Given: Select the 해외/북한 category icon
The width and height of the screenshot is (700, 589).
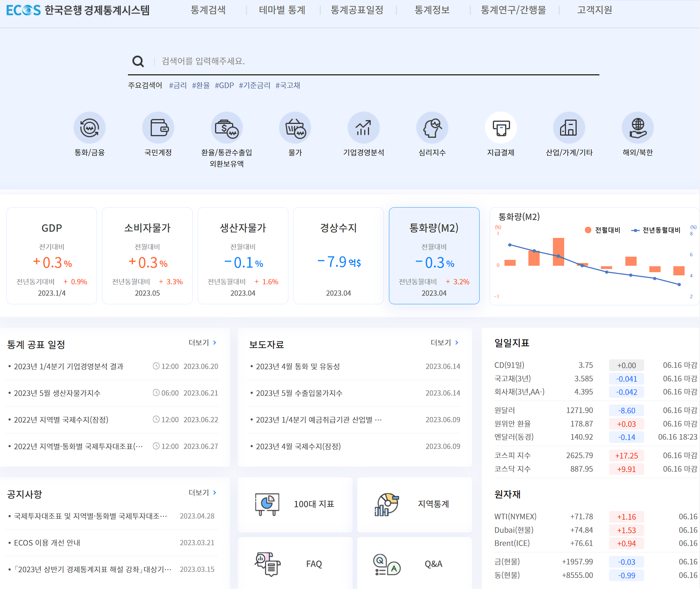Looking at the screenshot, I should coord(637,127).
